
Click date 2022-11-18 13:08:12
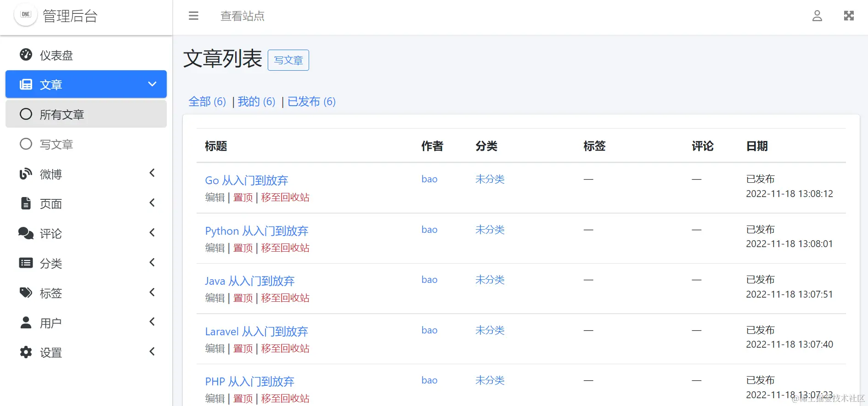click(x=789, y=194)
